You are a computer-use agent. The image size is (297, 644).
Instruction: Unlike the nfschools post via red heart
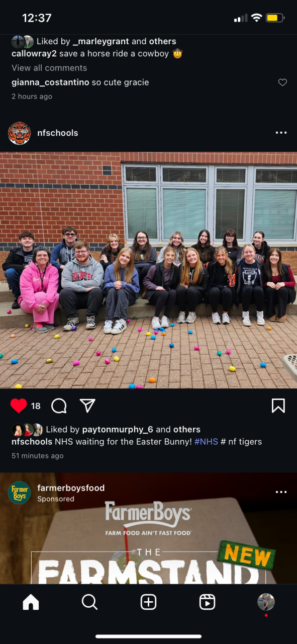tap(19, 406)
